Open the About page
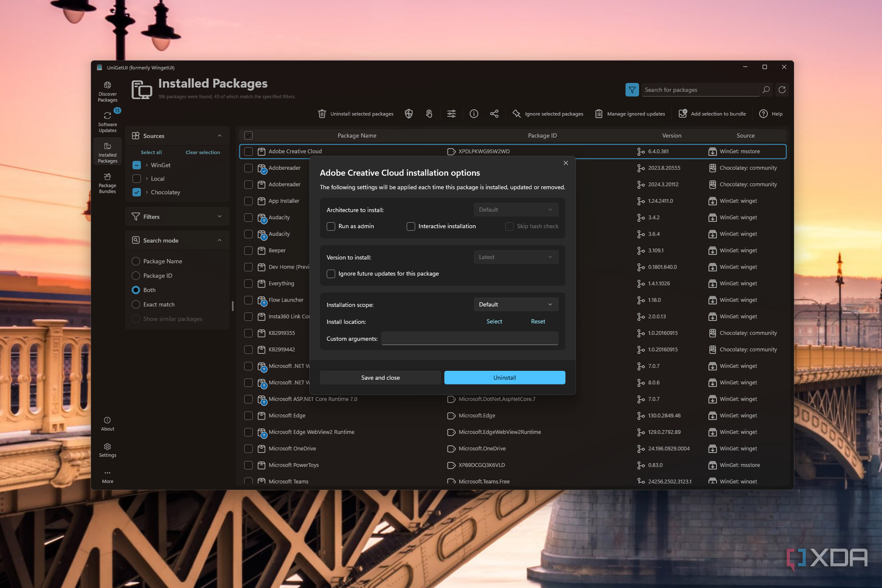 pyautogui.click(x=107, y=424)
